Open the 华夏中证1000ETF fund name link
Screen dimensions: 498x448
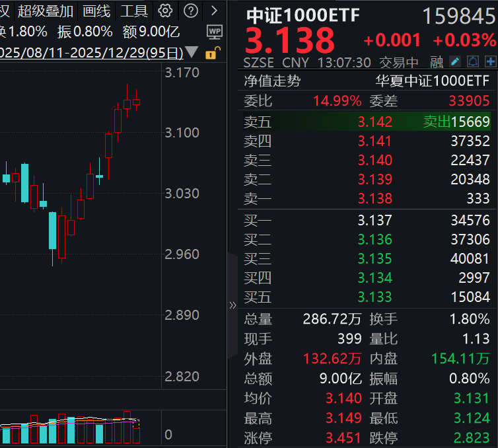pos(432,81)
